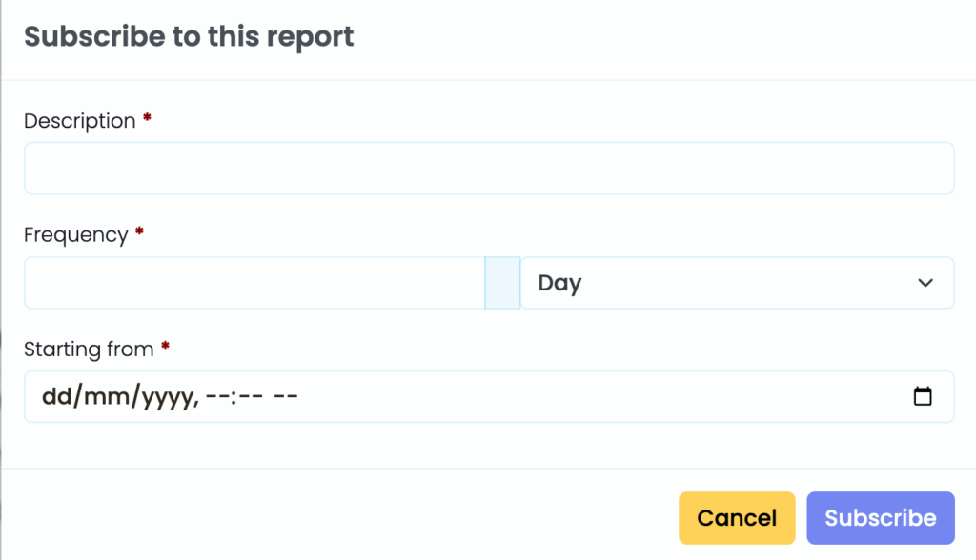Image resolution: width=976 pixels, height=560 pixels.
Task: Click the Frequency field label
Action: coord(76,234)
